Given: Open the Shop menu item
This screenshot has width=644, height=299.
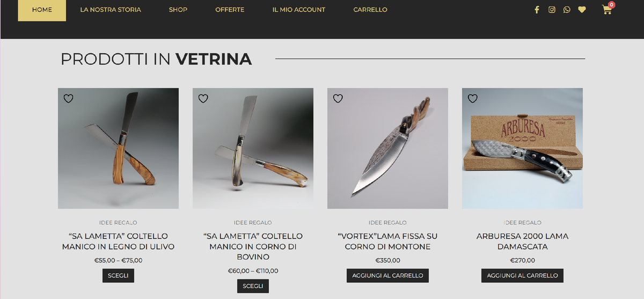Looking at the screenshot, I should 178,10.
